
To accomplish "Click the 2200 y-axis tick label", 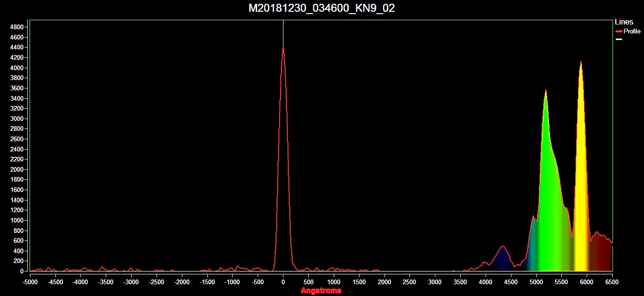I will point(16,160).
